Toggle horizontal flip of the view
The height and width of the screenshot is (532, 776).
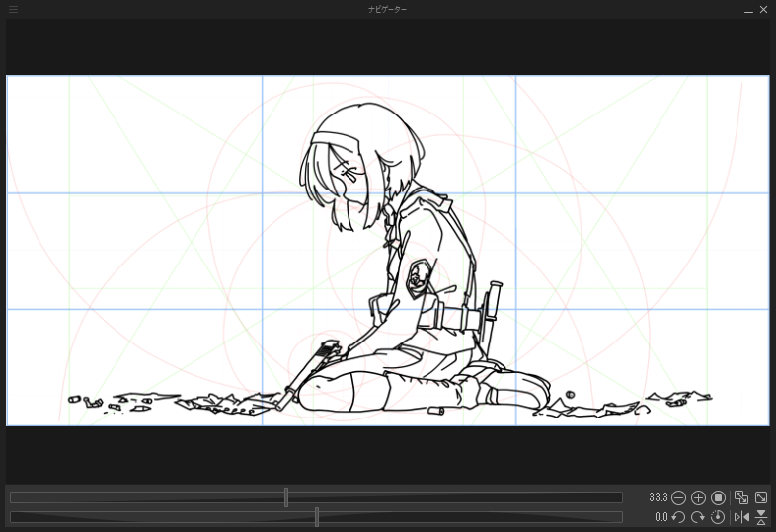[741, 517]
